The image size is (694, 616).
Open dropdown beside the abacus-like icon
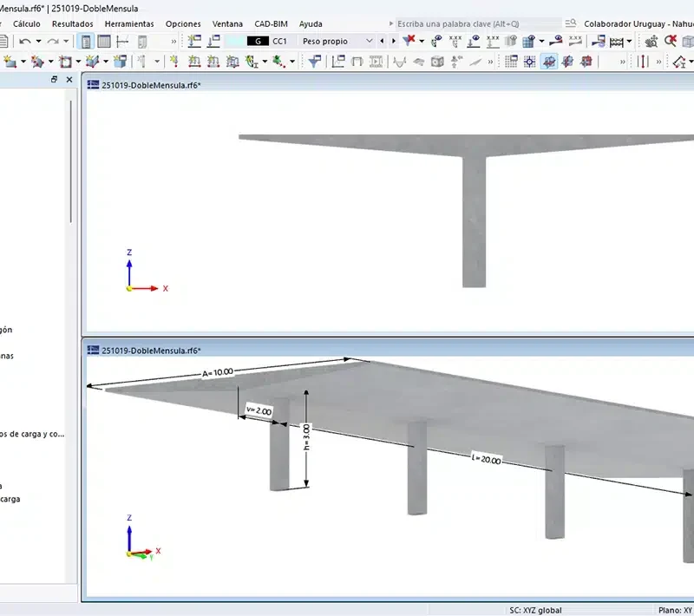click(630, 41)
